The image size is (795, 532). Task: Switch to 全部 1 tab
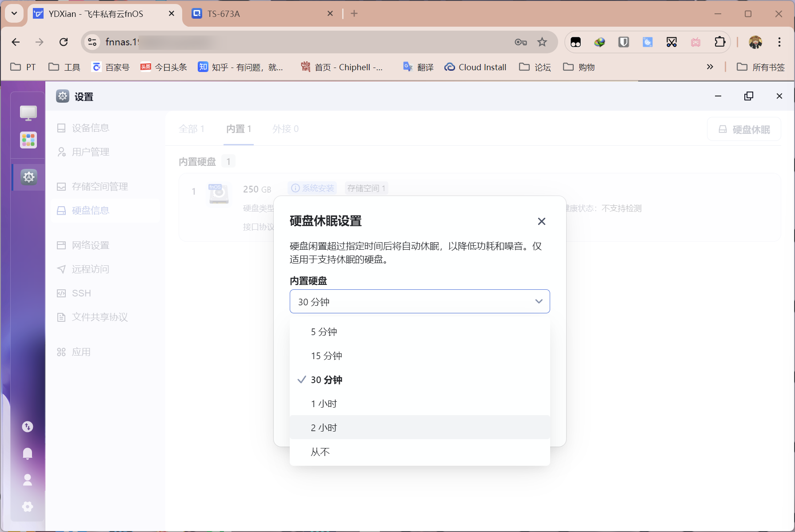pos(192,129)
